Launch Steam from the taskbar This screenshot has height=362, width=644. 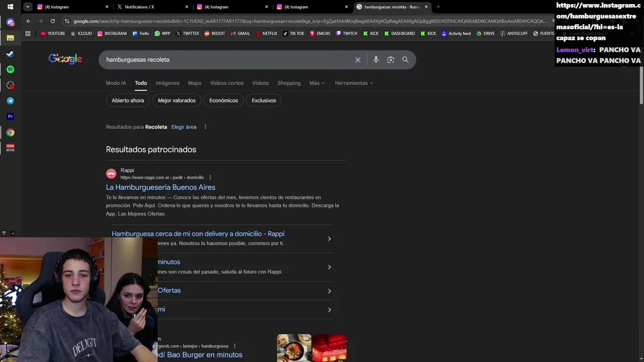click(10, 54)
